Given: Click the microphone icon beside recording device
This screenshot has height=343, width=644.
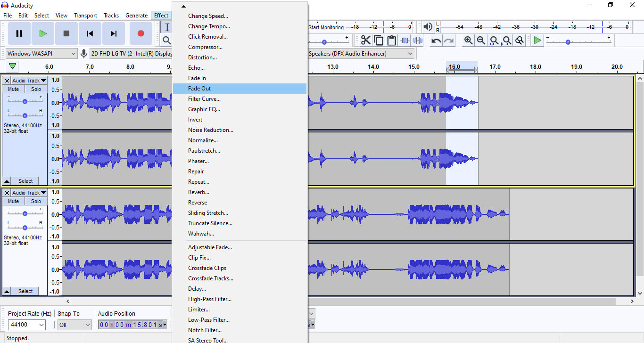Looking at the screenshot, I should (x=84, y=54).
